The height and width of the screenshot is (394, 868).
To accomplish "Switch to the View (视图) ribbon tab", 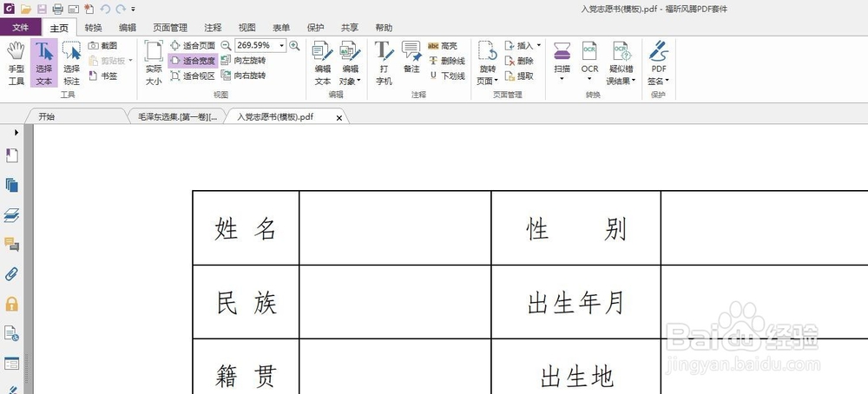I will pos(247,28).
